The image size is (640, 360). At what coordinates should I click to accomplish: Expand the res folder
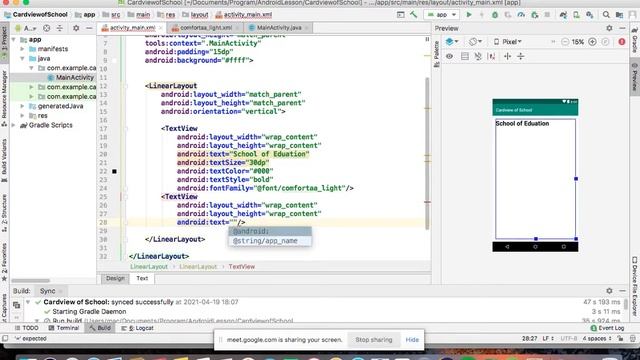point(22,116)
